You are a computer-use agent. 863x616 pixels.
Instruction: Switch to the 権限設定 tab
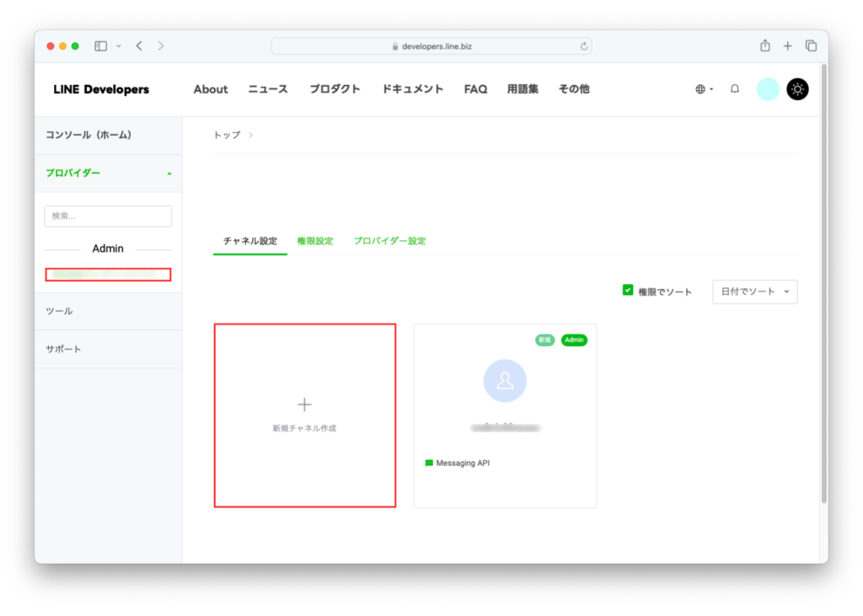315,241
